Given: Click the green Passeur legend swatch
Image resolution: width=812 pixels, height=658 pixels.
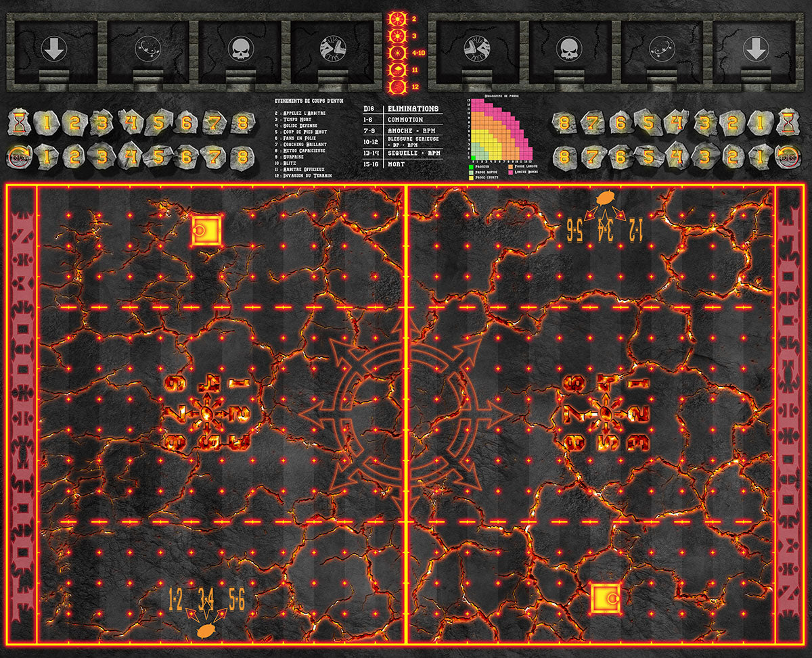Looking at the screenshot, I should (x=470, y=166).
